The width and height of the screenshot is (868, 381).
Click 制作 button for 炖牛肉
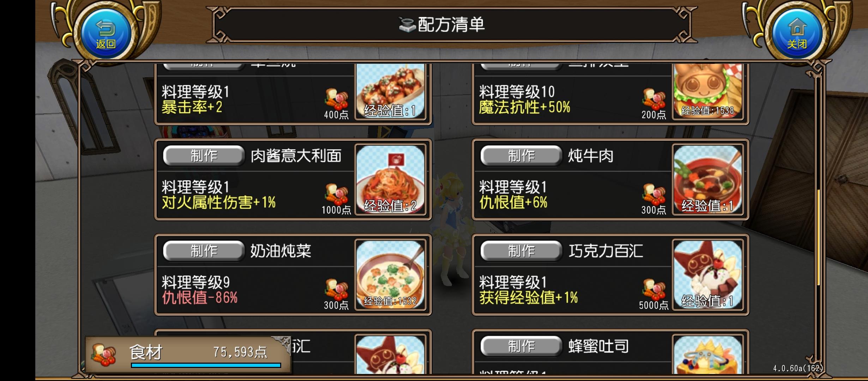pyautogui.click(x=521, y=156)
